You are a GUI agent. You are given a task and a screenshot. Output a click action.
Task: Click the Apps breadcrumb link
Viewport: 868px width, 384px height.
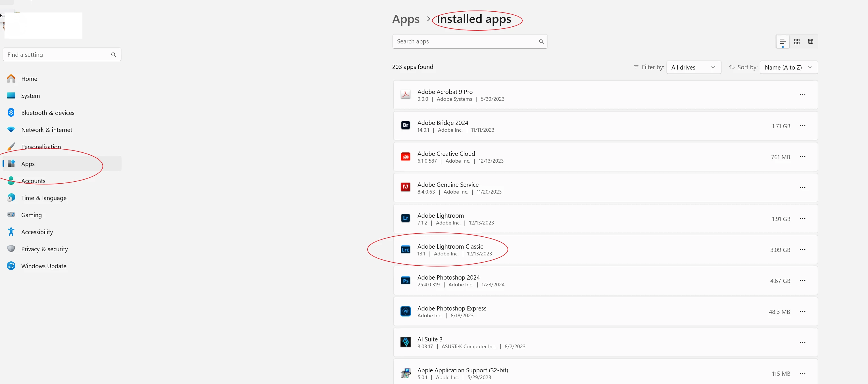tap(406, 19)
